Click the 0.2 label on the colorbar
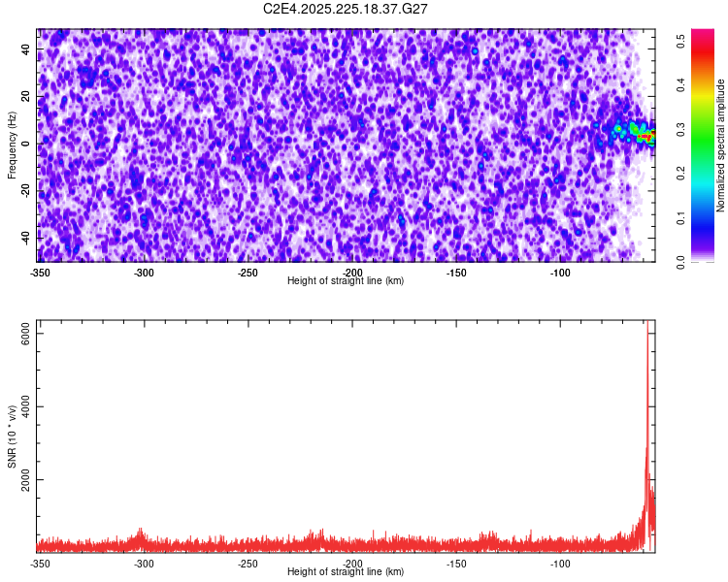Image resolution: width=728 pixels, height=582 pixels. click(680, 173)
